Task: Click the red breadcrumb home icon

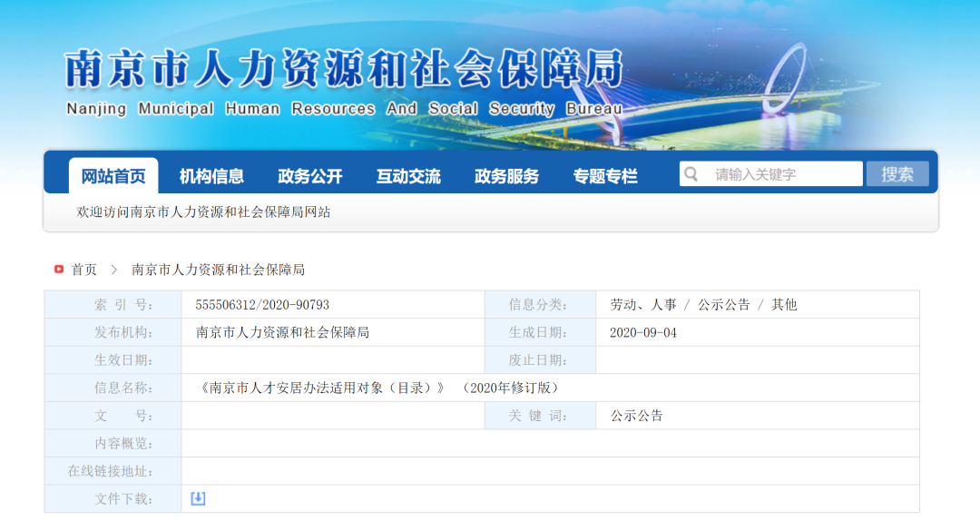Action: 59,270
